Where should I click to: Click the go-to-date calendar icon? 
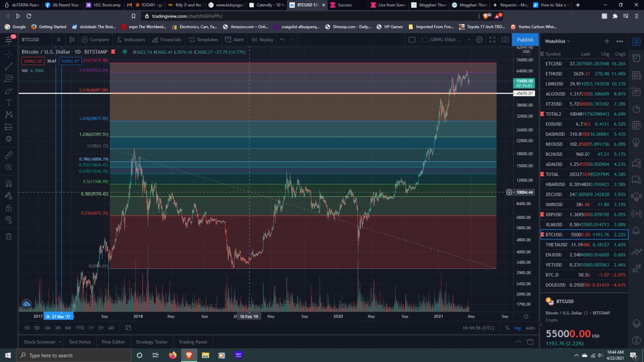click(128, 328)
